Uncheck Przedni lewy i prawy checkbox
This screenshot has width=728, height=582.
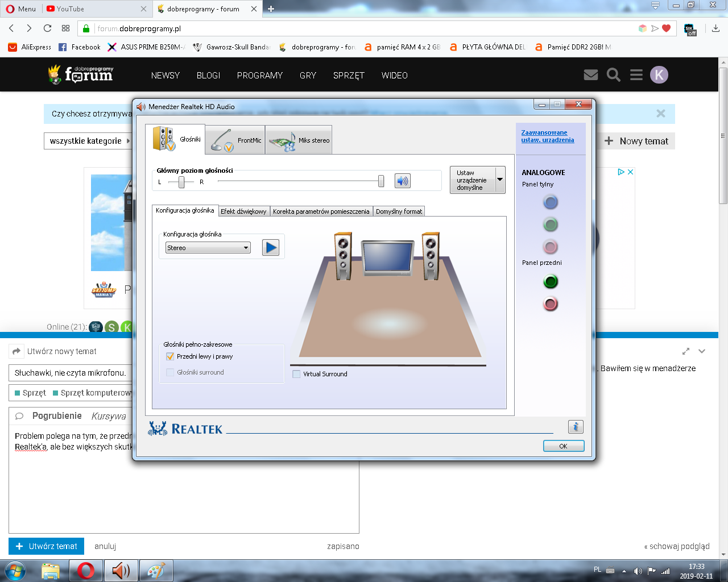tap(170, 356)
